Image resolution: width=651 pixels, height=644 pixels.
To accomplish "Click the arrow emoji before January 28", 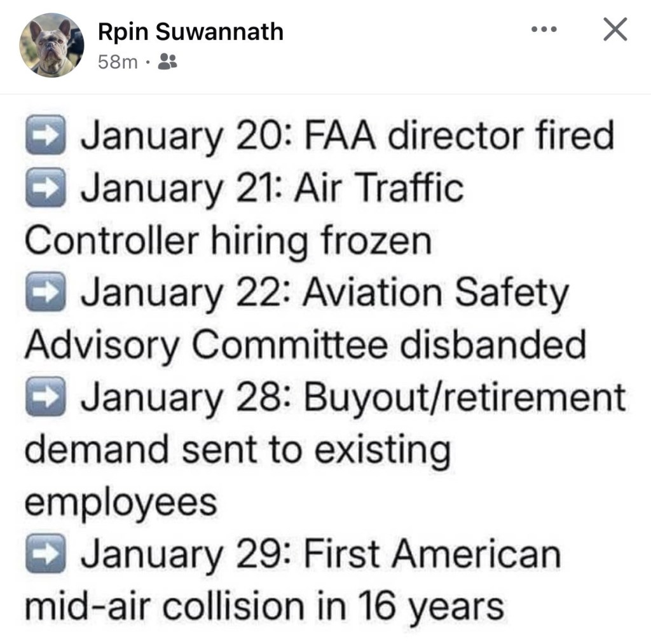I will (x=45, y=398).
